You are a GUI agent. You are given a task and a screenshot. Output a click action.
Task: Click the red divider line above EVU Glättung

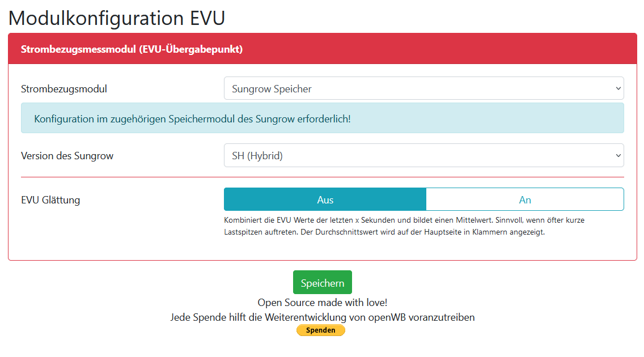tap(322, 177)
